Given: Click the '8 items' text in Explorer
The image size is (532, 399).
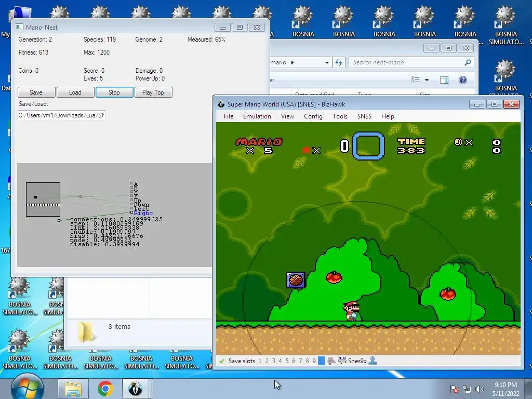Looking at the screenshot, I should (119, 327).
